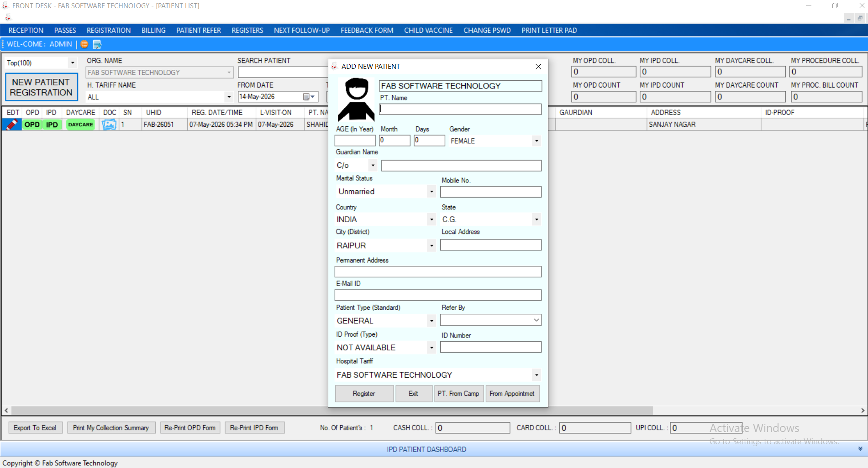The image size is (868, 468).
Task: Click the Days input field
Action: 429,140
